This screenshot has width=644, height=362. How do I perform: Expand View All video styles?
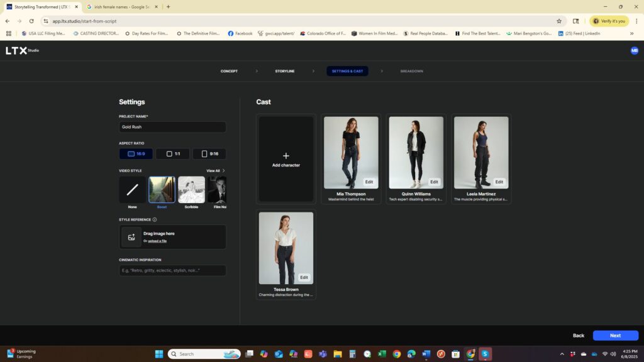point(215,170)
